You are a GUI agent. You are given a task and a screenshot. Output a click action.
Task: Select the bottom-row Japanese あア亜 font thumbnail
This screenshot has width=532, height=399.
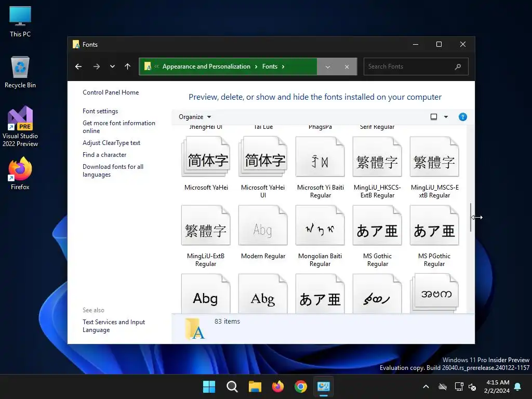[x=320, y=294]
